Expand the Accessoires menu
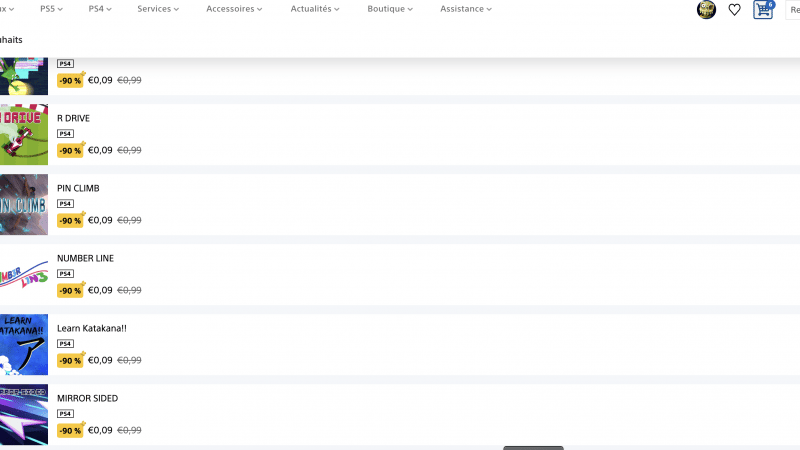Image resolution: width=800 pixels, height=450 pixels. (234, 9)
